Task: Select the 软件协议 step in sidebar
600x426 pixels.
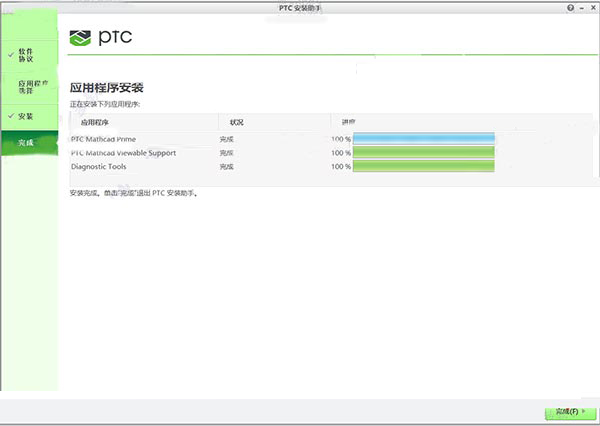Action: point(29,55)
